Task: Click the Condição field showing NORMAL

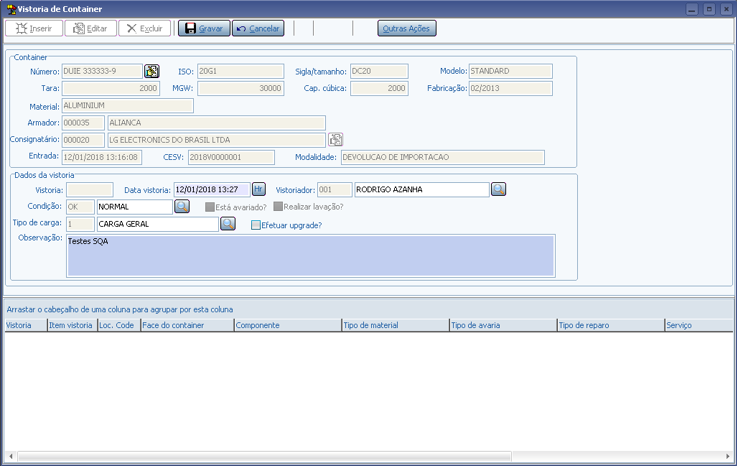Action: tap(134, 206)
